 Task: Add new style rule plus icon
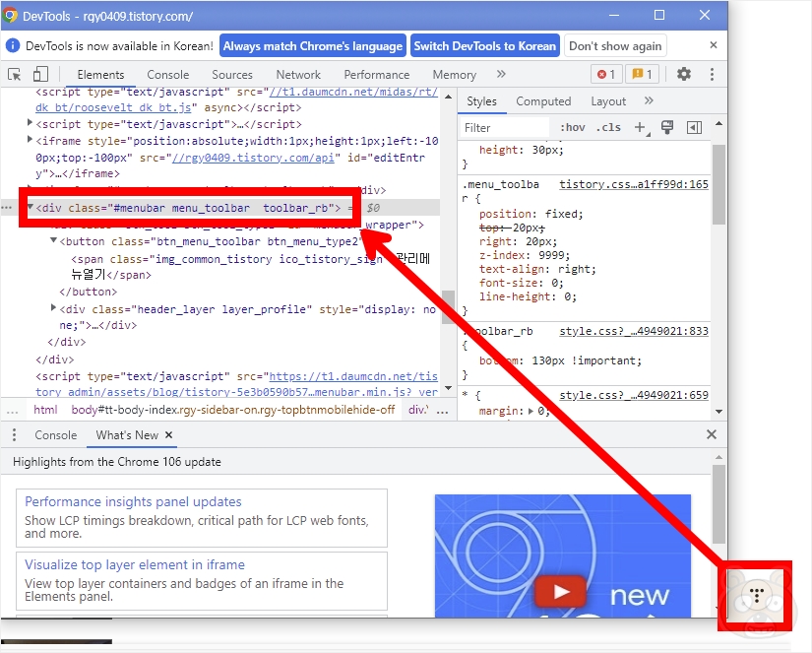point(641,127)
